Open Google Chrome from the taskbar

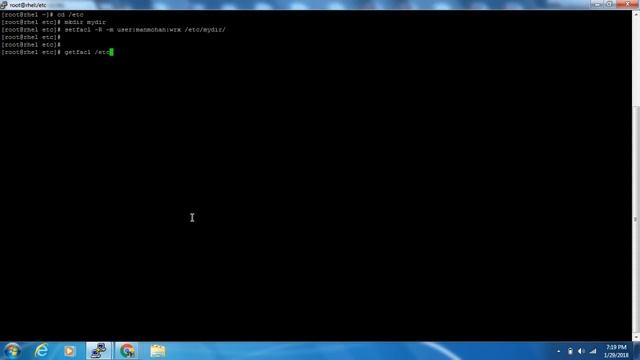tap(127, 351)
